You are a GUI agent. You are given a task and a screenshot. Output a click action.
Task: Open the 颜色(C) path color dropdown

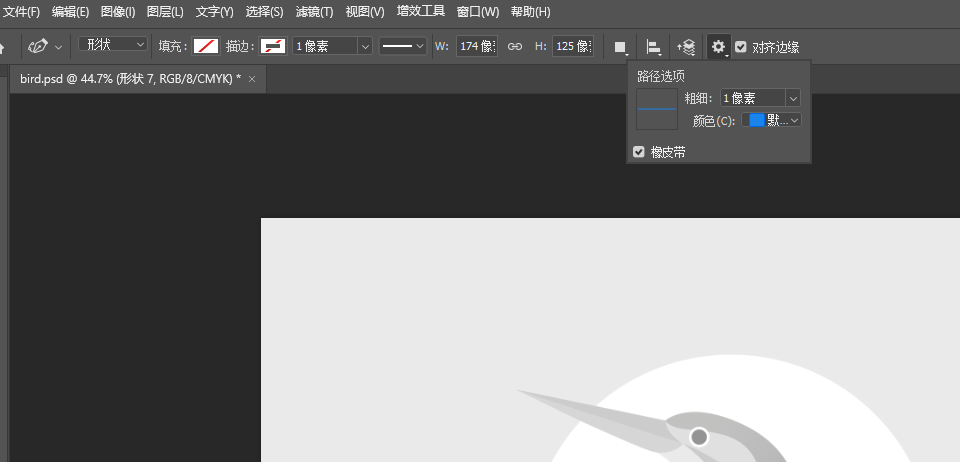tap(771, 120)
